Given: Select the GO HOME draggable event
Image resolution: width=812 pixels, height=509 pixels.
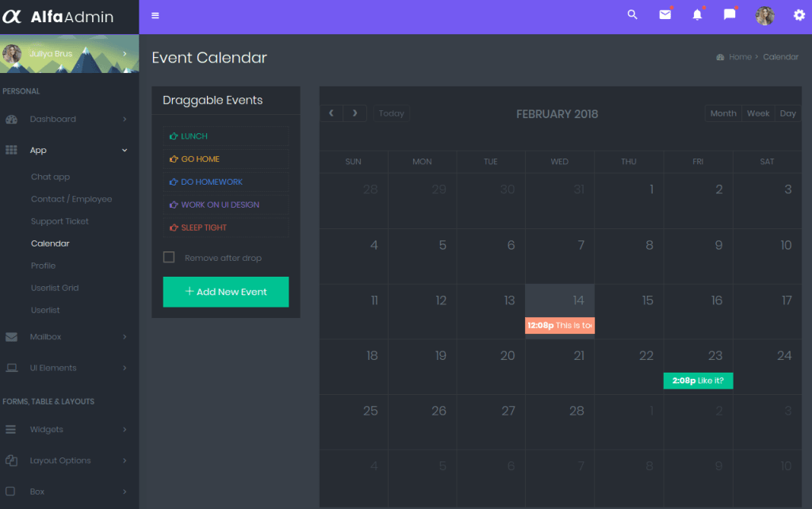Looking at the screenshot, I should [226, 159].
